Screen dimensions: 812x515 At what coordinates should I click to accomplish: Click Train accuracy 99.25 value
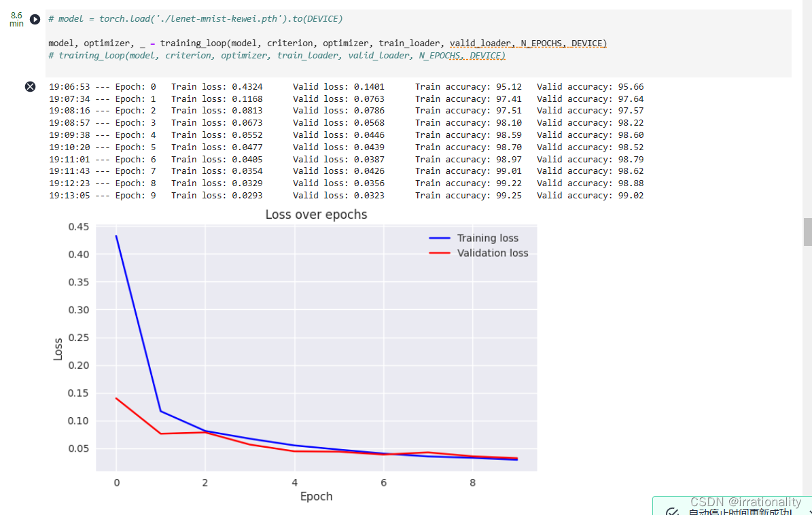[x=508, y=196]
